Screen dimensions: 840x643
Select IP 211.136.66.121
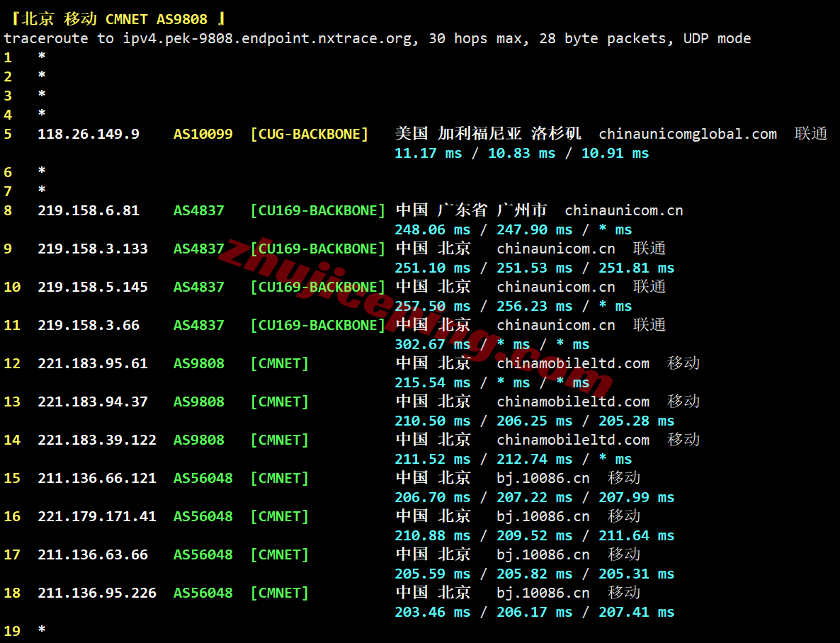tap(97, 479)
